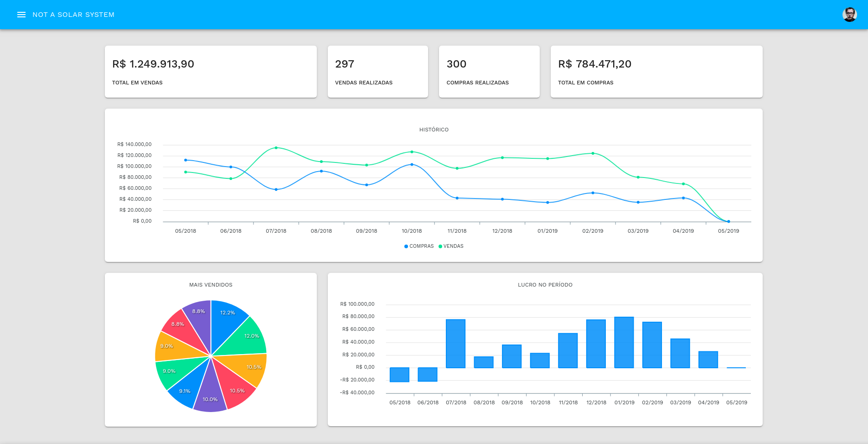Click the 12/2018 profit bar
This screenshot has height=444, width=868.
point(596,344)
